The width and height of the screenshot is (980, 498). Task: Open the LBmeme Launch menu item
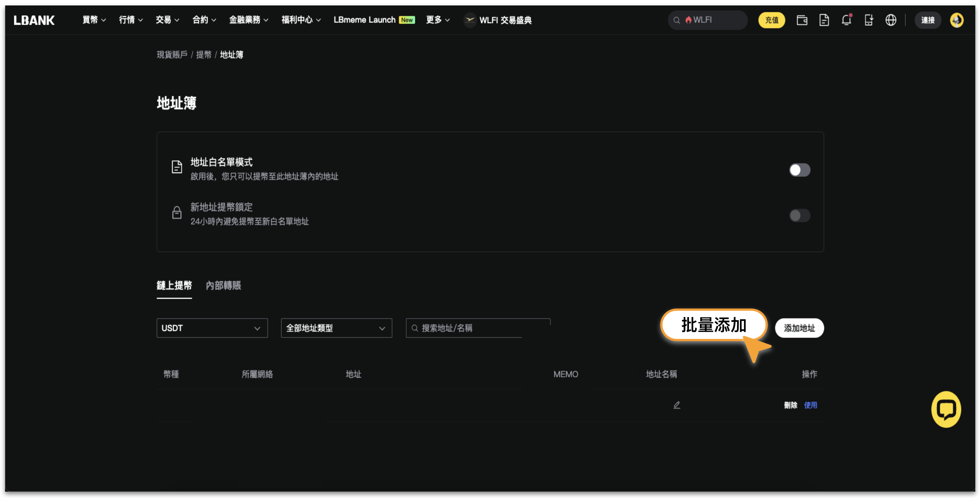point(364,20)
